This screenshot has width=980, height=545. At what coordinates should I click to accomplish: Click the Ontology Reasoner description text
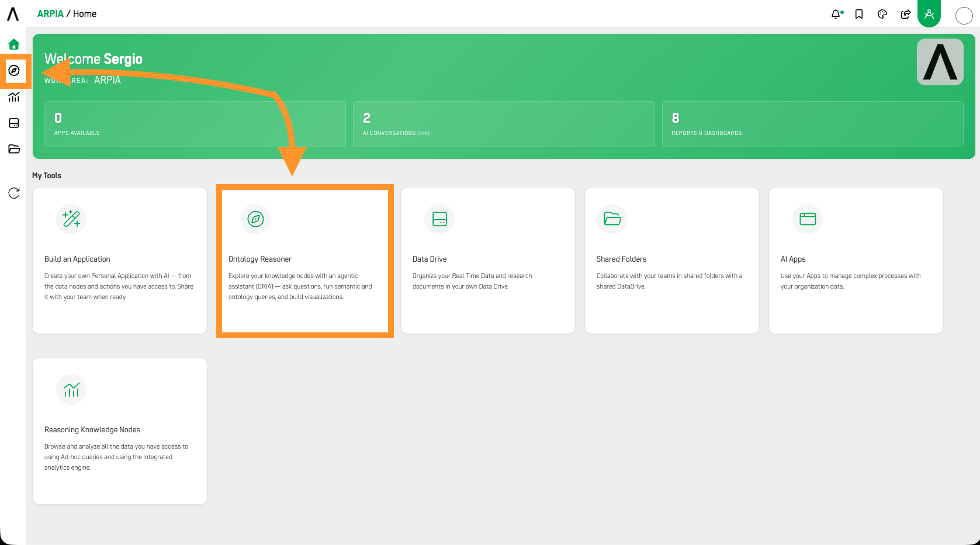(300, 286)
